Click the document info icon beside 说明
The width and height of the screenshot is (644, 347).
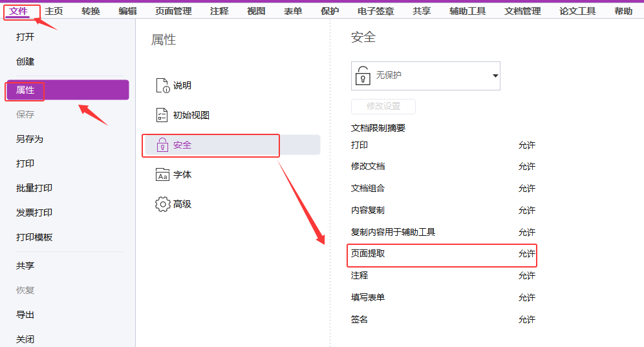162,86
